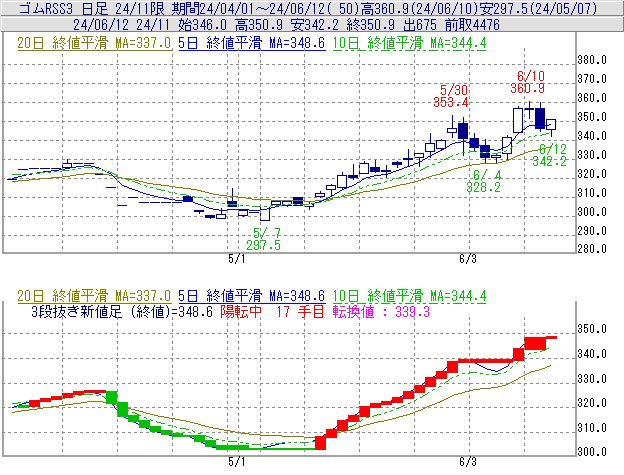Click the 終350.9 closing price text

coord(370,25)
